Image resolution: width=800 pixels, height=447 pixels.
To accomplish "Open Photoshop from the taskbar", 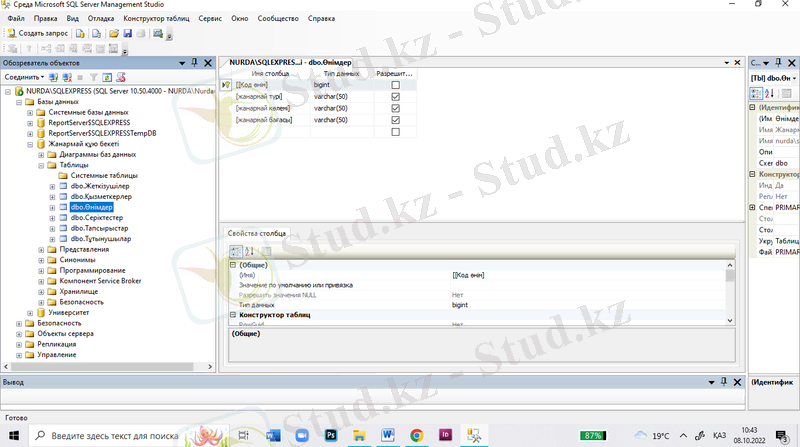I will pos(331,435).
